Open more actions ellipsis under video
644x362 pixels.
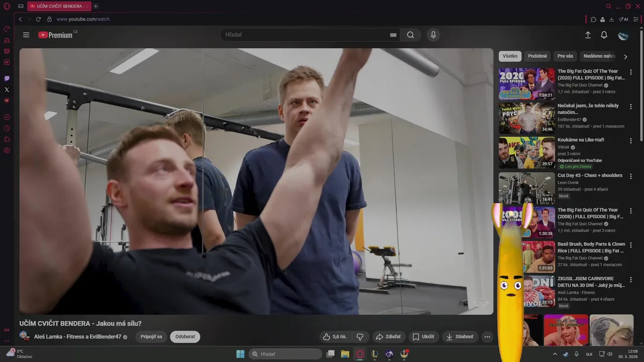click(x=487, y=336)
